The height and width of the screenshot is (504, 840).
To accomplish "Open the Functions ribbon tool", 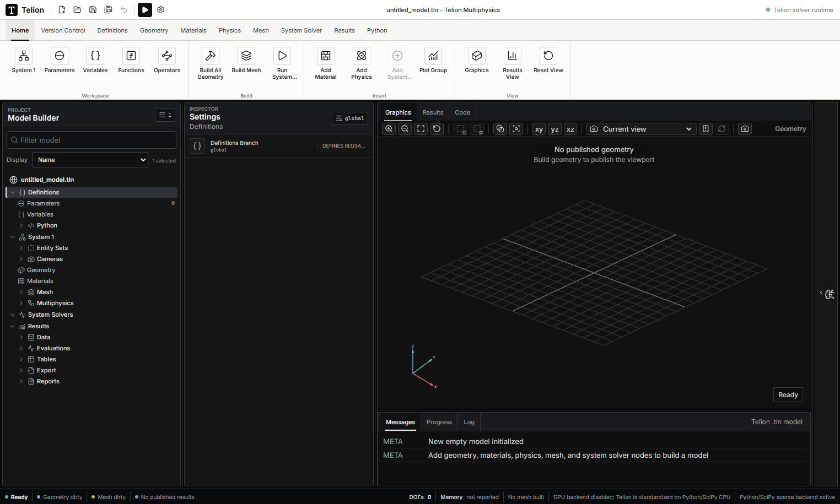I will (131, 61).
